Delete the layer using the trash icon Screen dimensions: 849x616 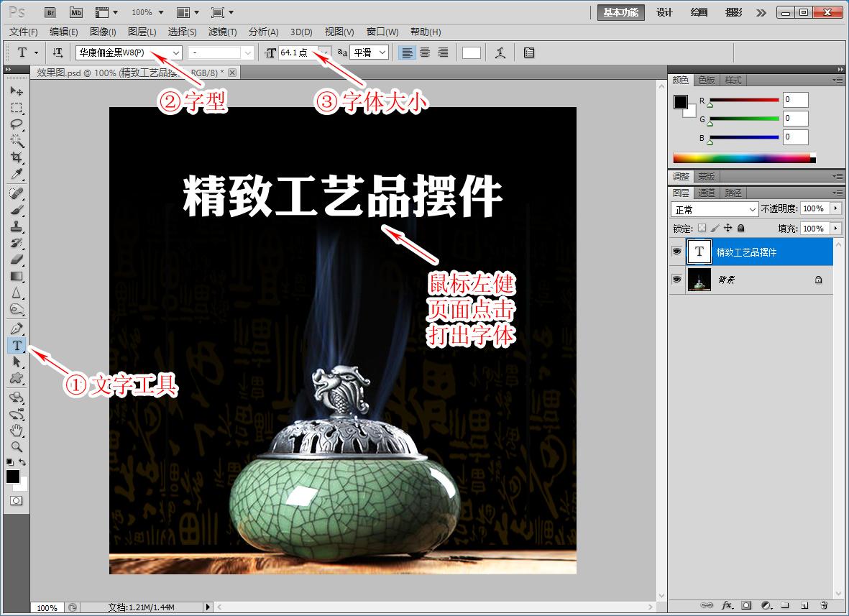pyautogui.click(x=825, y=606)
